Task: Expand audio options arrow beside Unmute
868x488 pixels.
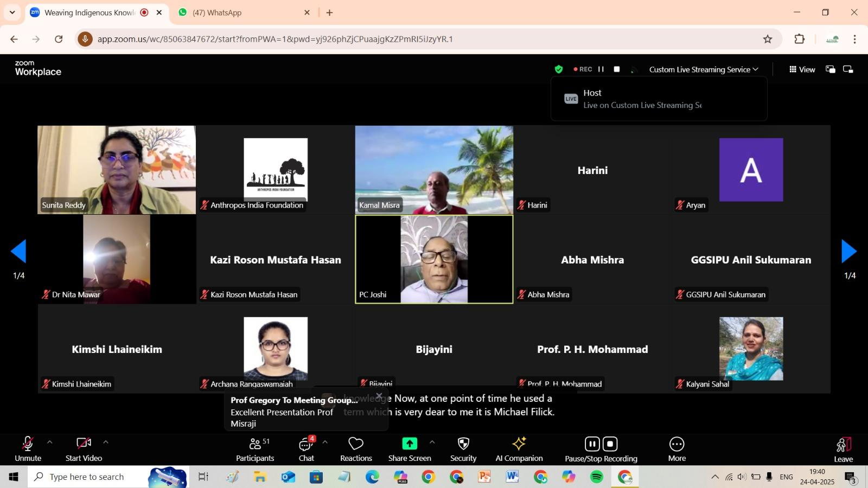Action: 50,442
